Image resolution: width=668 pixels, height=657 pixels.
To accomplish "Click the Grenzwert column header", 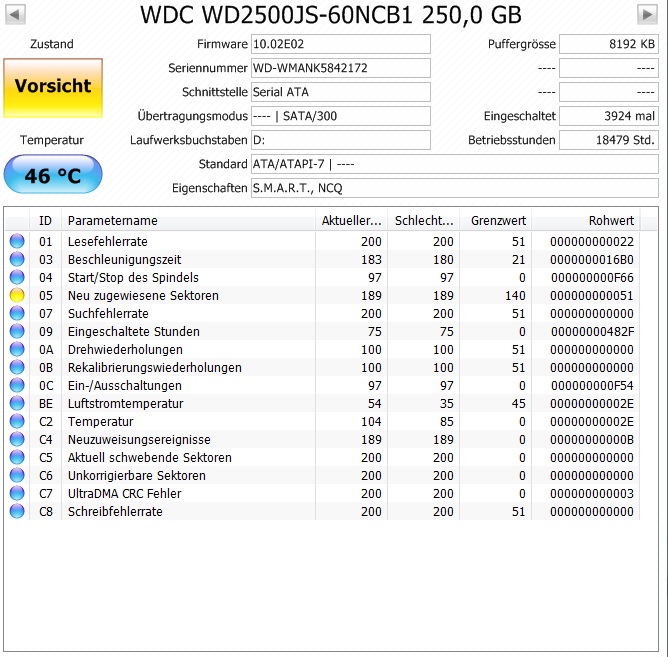I will [495, 220].
